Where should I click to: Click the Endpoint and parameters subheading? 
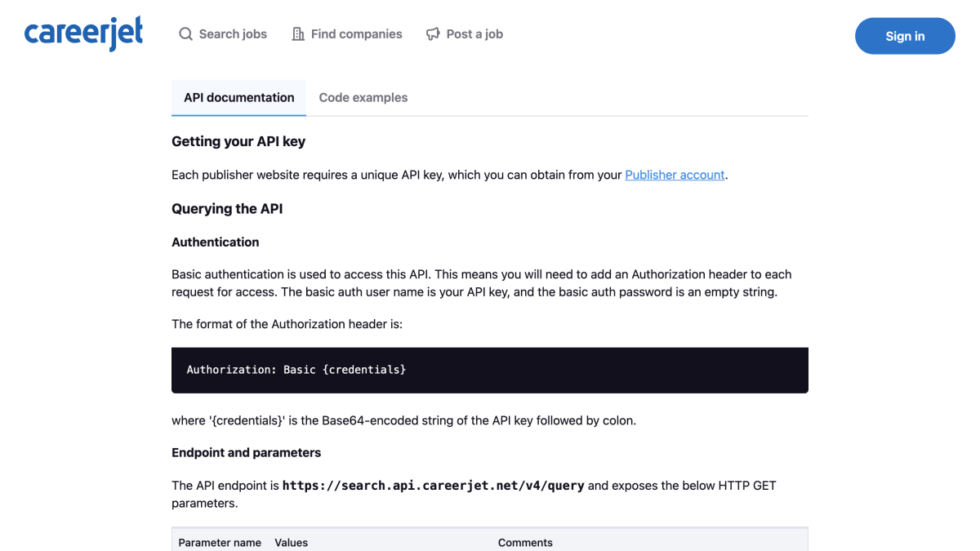(x=246, y=453)
